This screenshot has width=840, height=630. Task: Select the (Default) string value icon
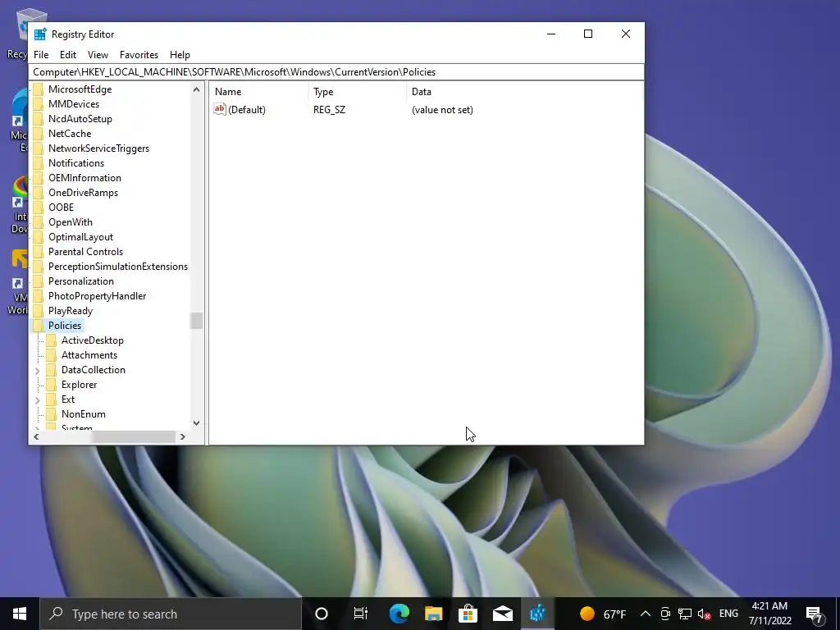coord(220,109)
